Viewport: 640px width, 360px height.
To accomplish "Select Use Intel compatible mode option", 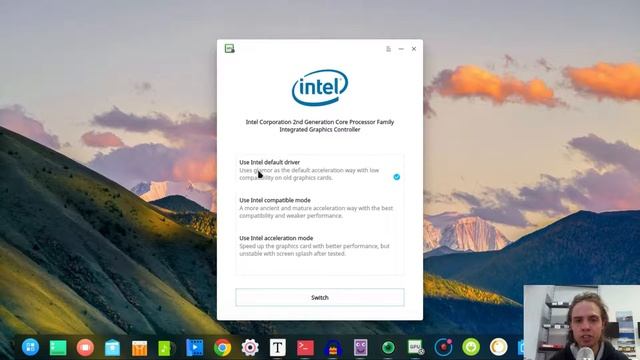I will click(x=320, y=208).
